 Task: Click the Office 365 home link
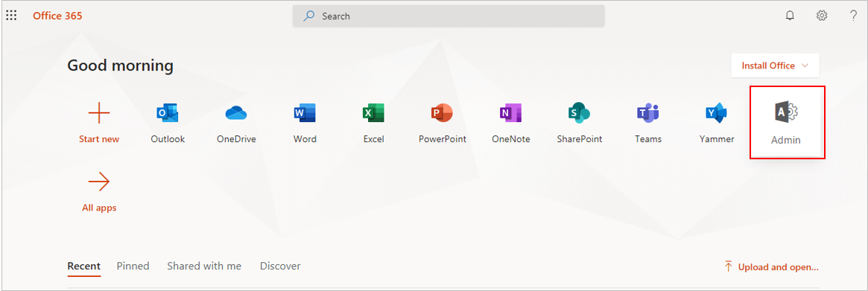tap(57, 16)
